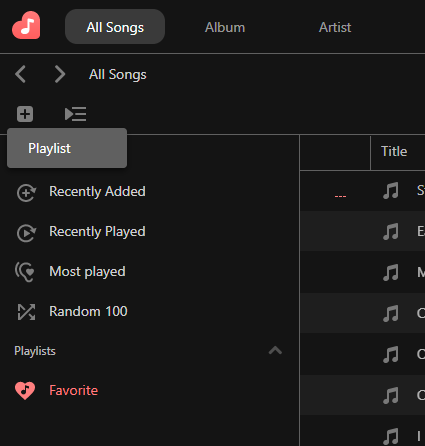Click the Most played ear icon
This screenshot has height=446, width=425.
coord(25,272)
